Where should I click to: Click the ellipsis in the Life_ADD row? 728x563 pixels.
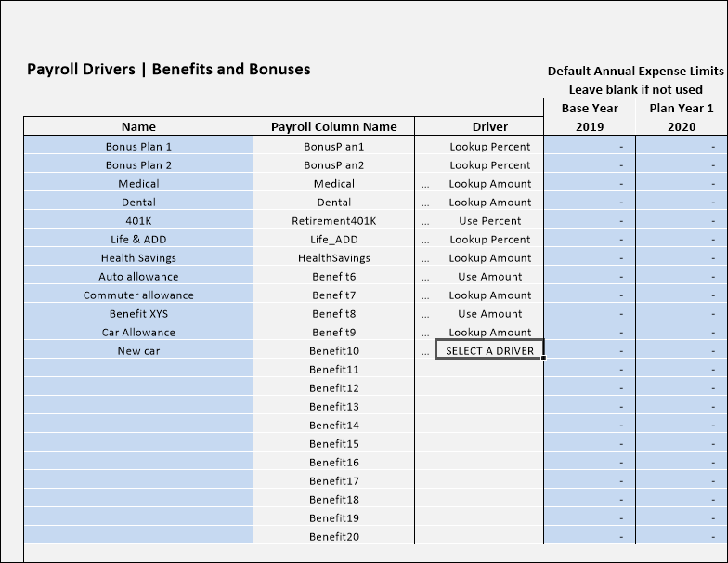click(x=425, y=240)
